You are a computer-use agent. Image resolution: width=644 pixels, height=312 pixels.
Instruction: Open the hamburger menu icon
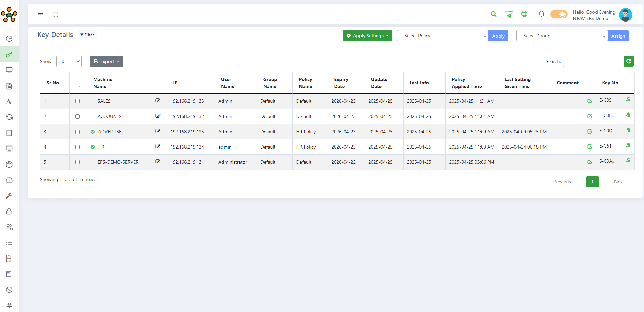coord(40,15)
